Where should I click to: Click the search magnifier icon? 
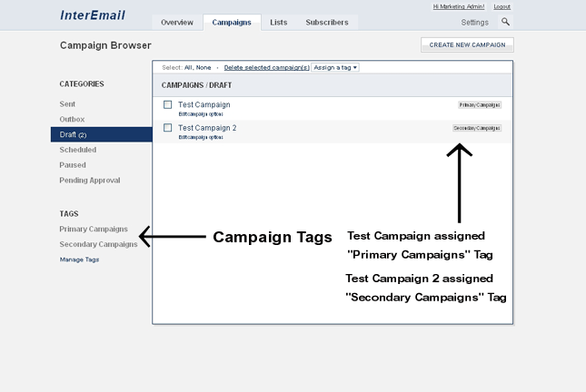[x=506, y=22]
